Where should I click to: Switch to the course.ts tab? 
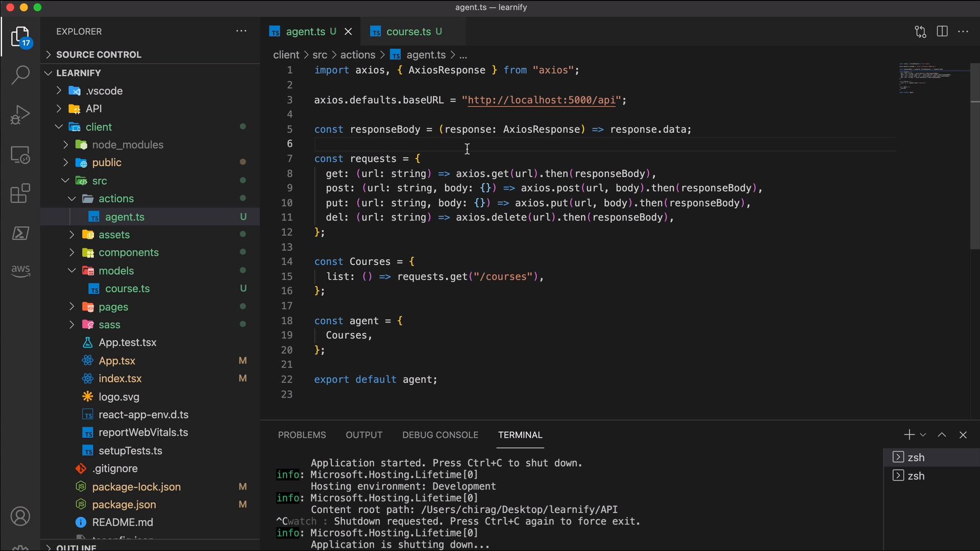click(408, 32)
